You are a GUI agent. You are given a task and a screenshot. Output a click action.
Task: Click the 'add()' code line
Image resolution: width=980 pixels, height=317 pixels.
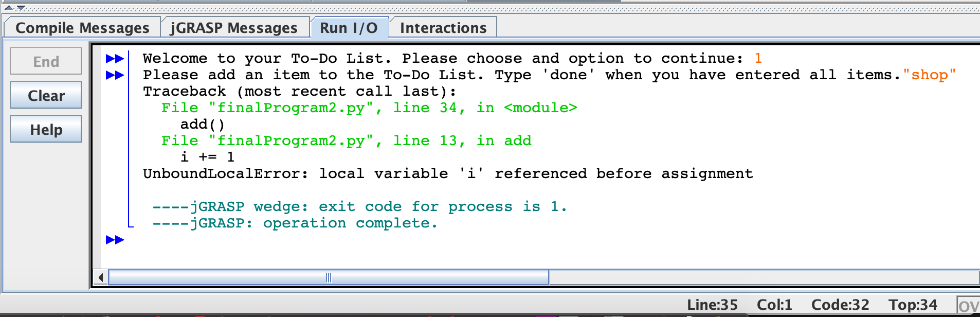[x=203, y=125]
